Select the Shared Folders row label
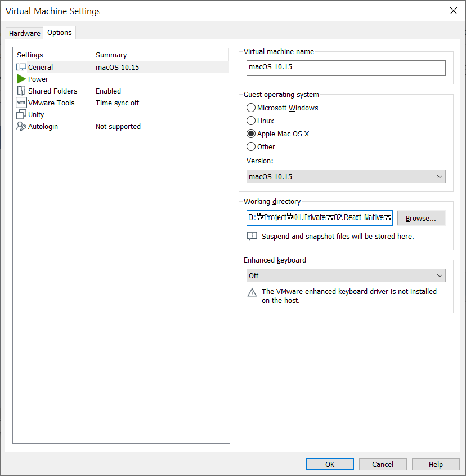Viewport: 466px width, 476px height. (x=53, y=91)
